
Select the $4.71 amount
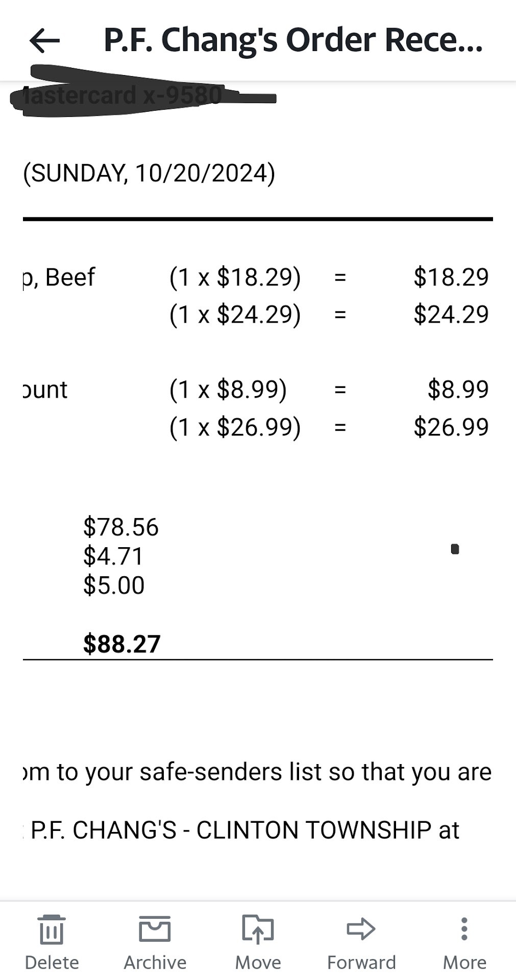(x=113, y=556)
